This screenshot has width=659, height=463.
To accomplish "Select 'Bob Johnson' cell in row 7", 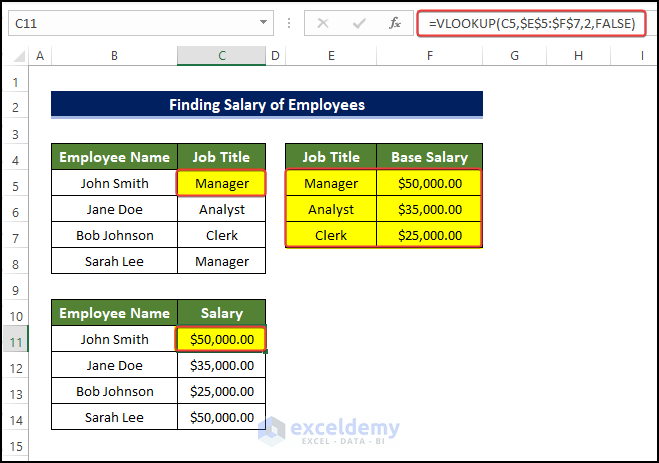I will click(114, 235).
